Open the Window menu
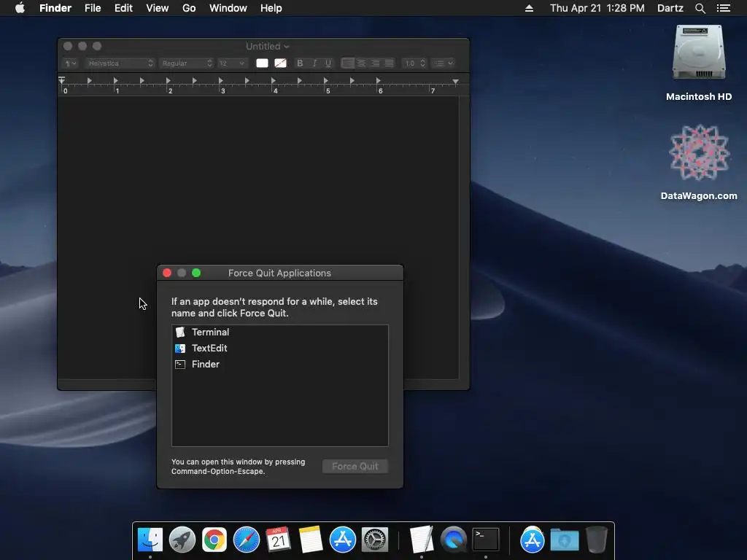 (x=228, y=8)
